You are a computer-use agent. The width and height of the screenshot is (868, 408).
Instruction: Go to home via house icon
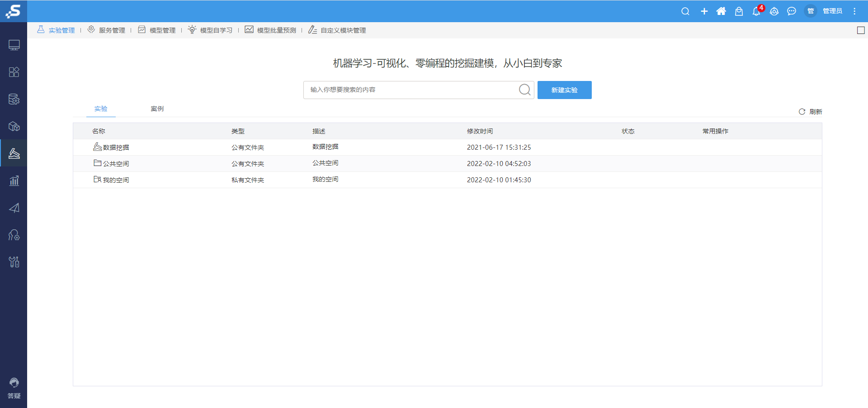tap(721, 11)
